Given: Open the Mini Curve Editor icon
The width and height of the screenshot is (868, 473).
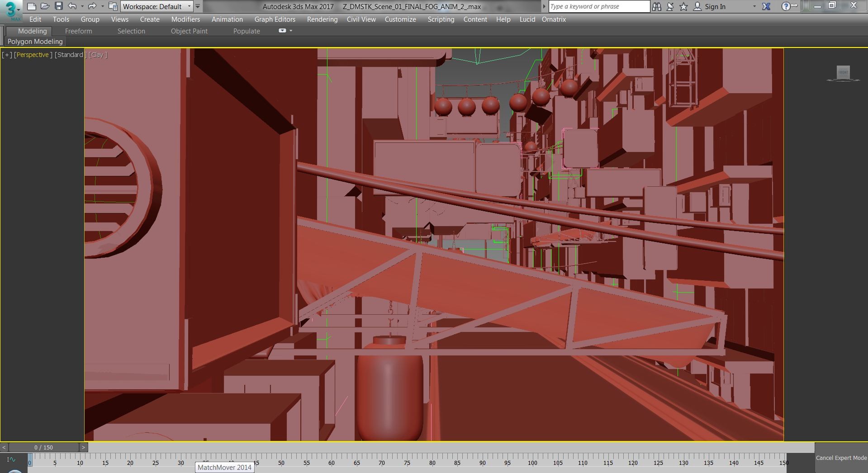Looking at the screenshot, I should pyautogui.click(x=11, y=459).
